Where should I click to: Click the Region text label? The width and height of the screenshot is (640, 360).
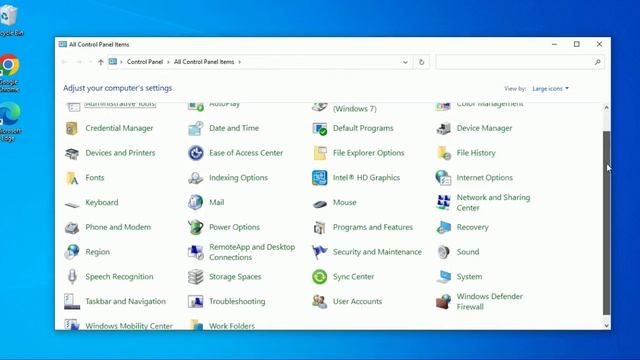pyautogui.click(x=98, y=252)
